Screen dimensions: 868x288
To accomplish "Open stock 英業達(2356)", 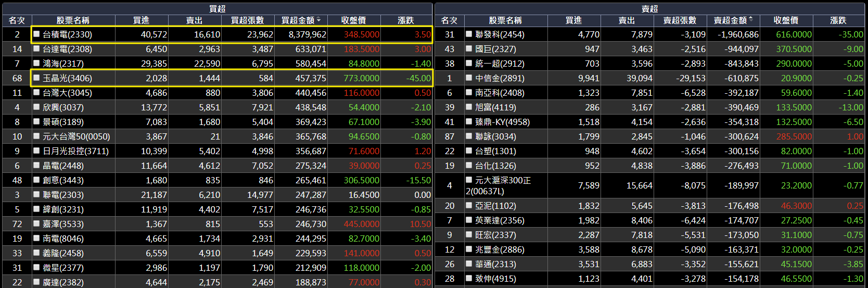I will pyautogui.click(x=500, y=220).
